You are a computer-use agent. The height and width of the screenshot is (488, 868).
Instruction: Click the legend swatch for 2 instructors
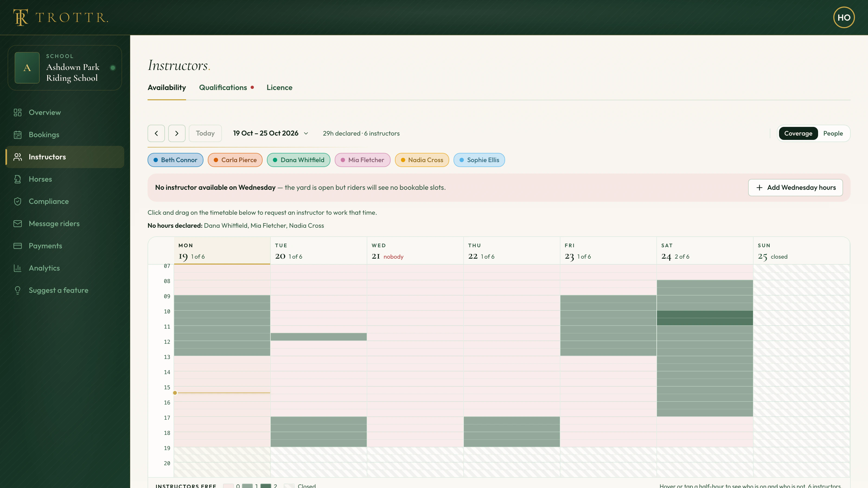pos(266,486)
